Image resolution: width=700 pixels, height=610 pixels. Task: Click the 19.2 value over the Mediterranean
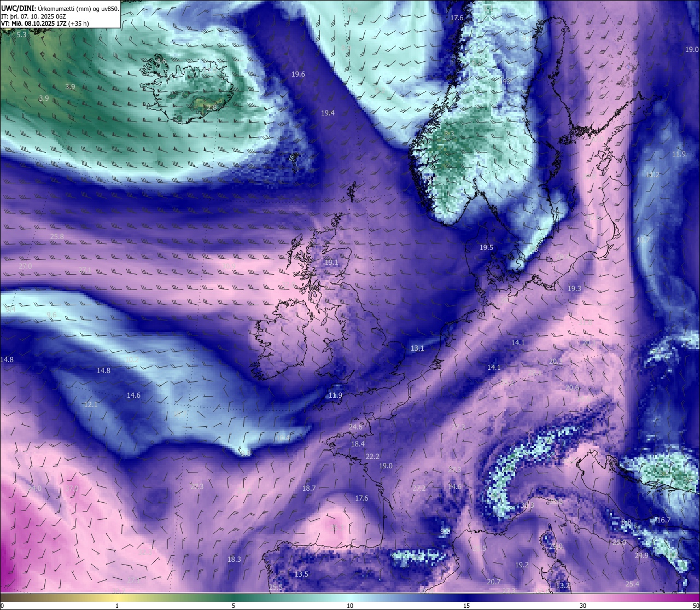coord(522,565)
